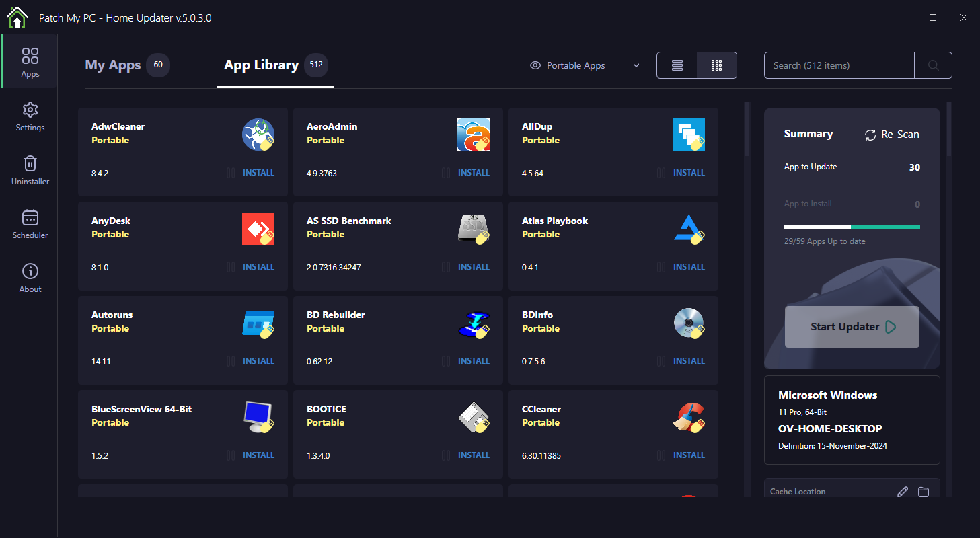The image size is (980, 538).
Task: Click the AllDup app icon
Action: pyautogui.click(x=689, y=134)
